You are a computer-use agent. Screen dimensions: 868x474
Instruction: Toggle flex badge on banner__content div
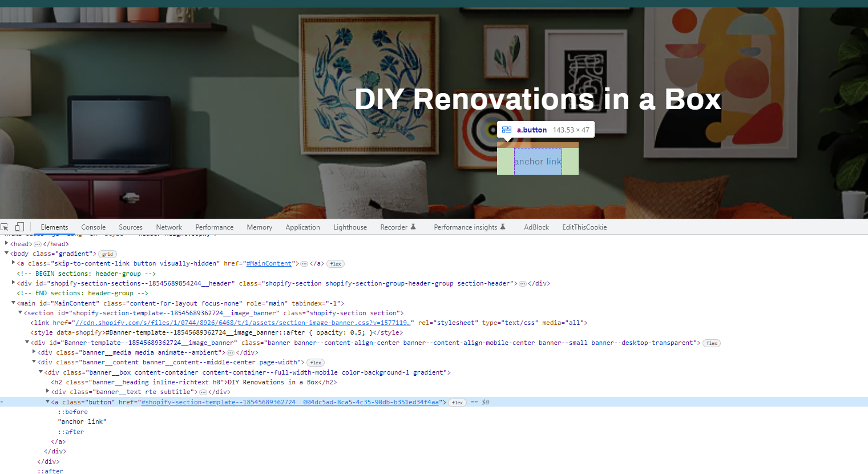316,363
